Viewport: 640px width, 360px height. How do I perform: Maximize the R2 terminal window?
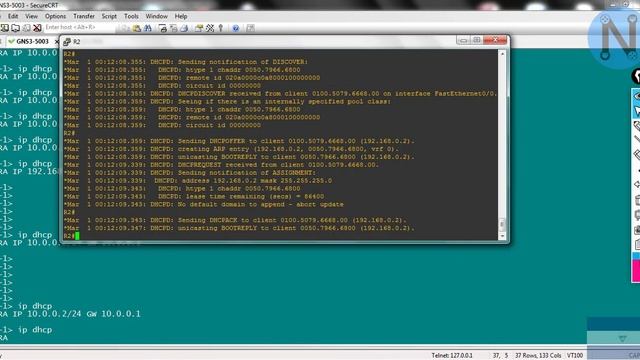click(476, 40)
